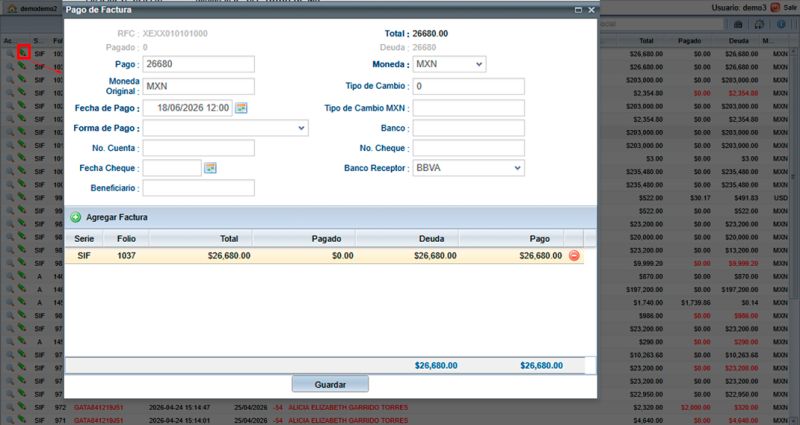Image resolution: width=800 pixels, height=425 pixels.
Task: Click the Tipo de Cambio field
Action: click(x=468, y=86)
